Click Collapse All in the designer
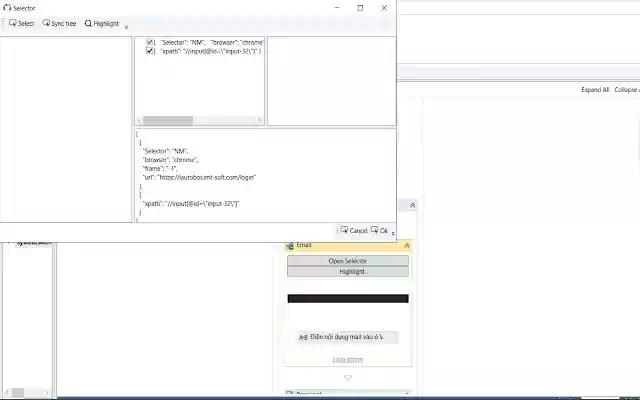 click(627, 90)
